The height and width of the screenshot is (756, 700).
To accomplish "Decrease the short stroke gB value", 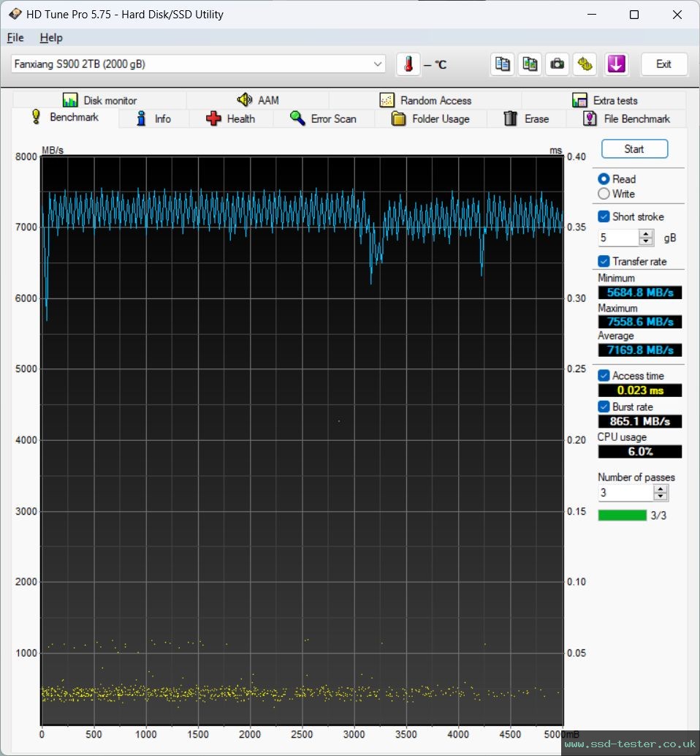I will coord(646,241).
